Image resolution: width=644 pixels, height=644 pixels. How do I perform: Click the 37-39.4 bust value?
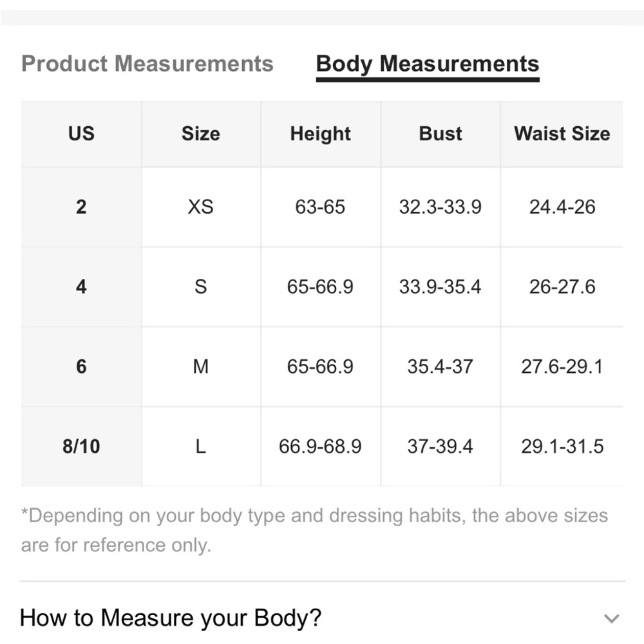pyautogui.click(x=440, y=446)
